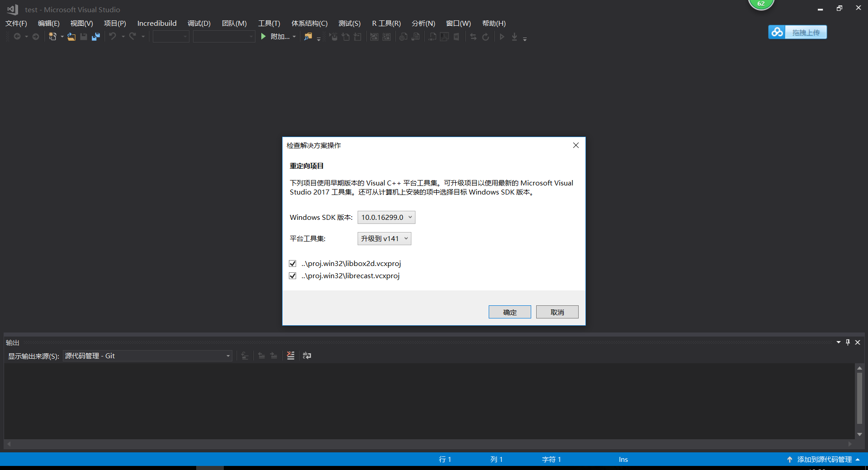The image size is (868, 470).
Task: Click the Undo arrow icon
Action: [x=113, y=36]
